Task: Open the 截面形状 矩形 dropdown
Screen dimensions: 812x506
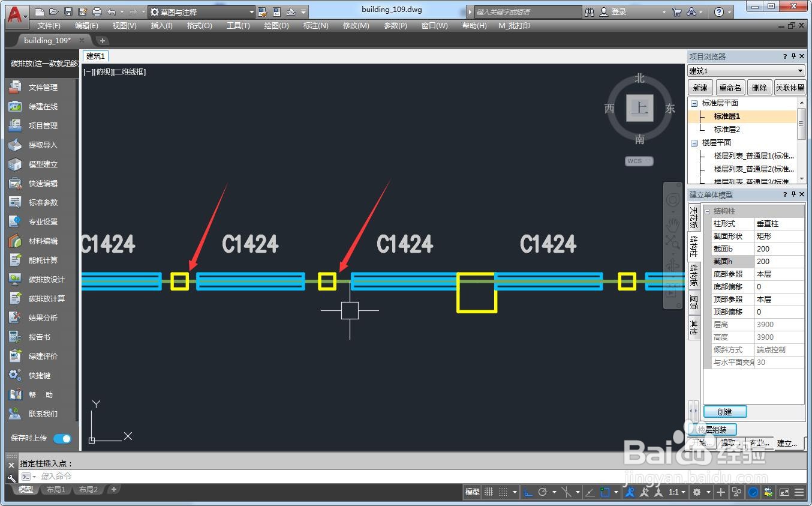Action: (x=780, y=236)
